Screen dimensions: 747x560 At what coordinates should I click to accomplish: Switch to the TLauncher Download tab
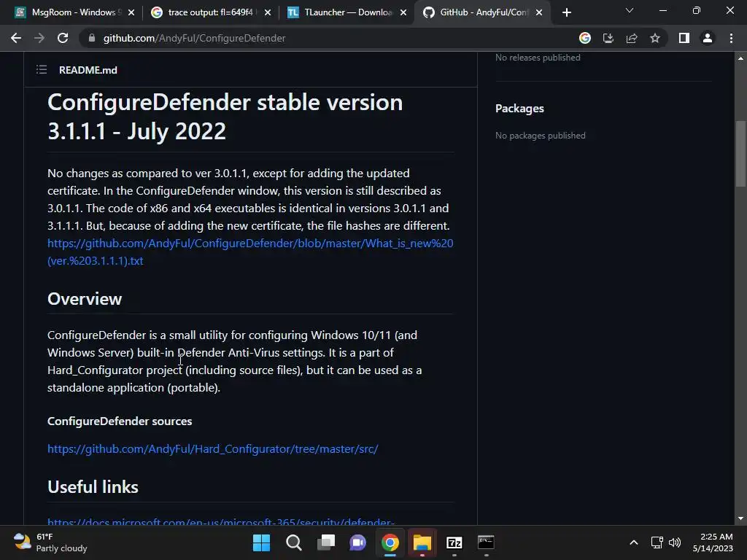tap(347, 12)
